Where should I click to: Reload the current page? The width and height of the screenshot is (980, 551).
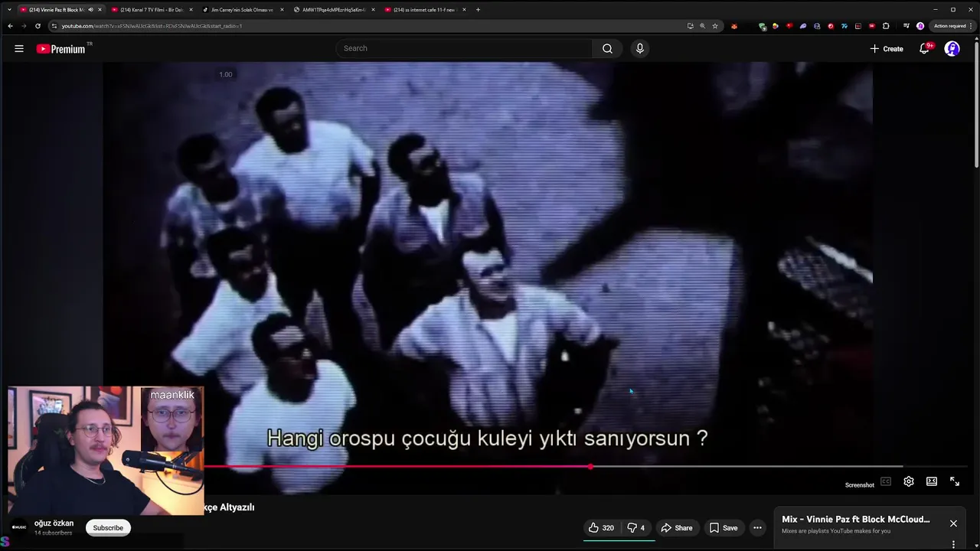[x=38, y=26]
